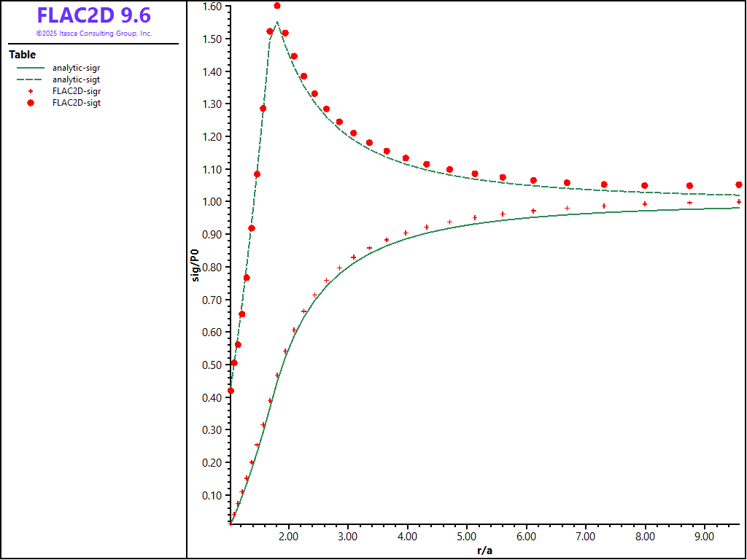Click the r/a horizontal axis label
Viewport: 747px width, 560px height.
tap(484, 551)
